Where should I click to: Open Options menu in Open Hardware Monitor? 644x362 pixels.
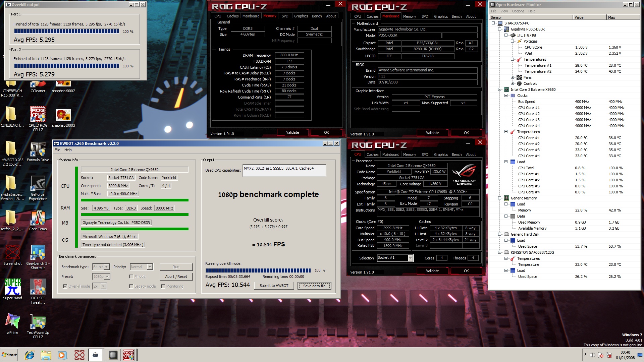(x=518, y=11)
